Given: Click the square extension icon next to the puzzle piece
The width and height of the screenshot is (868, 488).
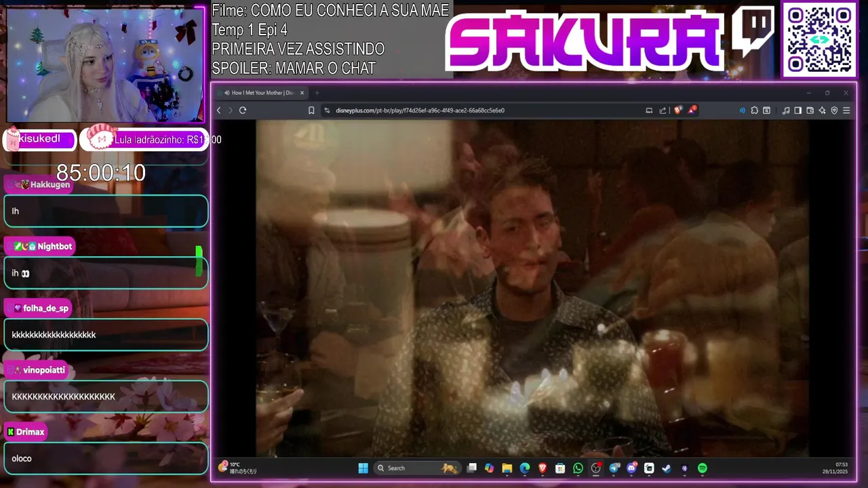Looking at the screenshot, I should [766, 110].
